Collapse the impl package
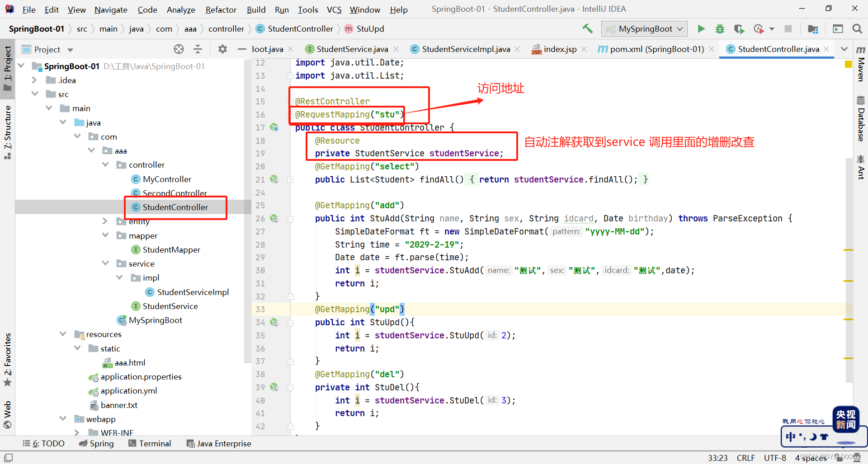The image size is (868, 464). [x=119, y=277]
